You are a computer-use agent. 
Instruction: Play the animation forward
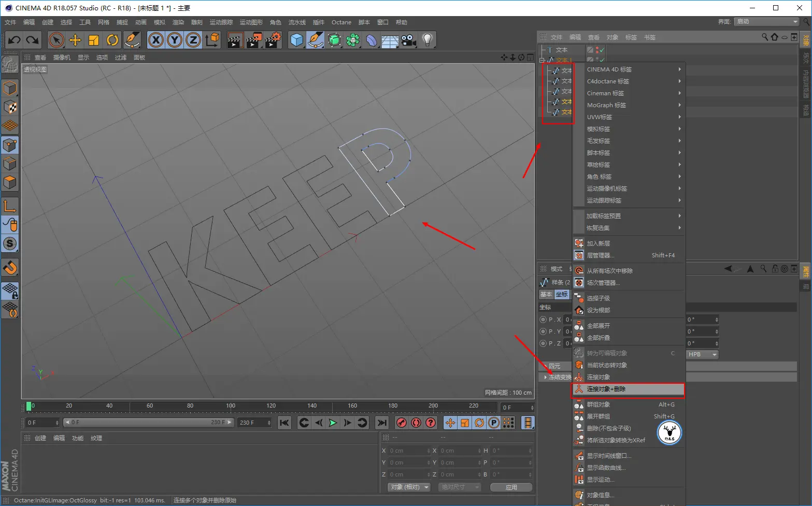click(333, 423)
